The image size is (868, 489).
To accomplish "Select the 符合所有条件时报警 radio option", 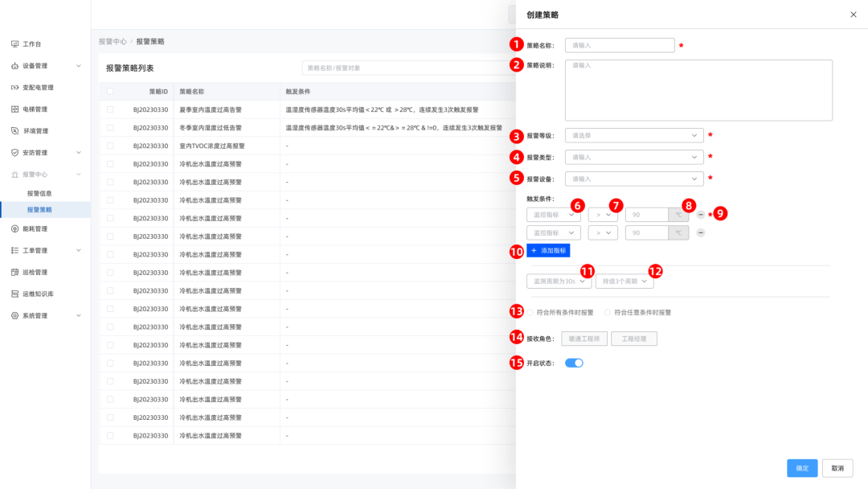I will point(530,312).
